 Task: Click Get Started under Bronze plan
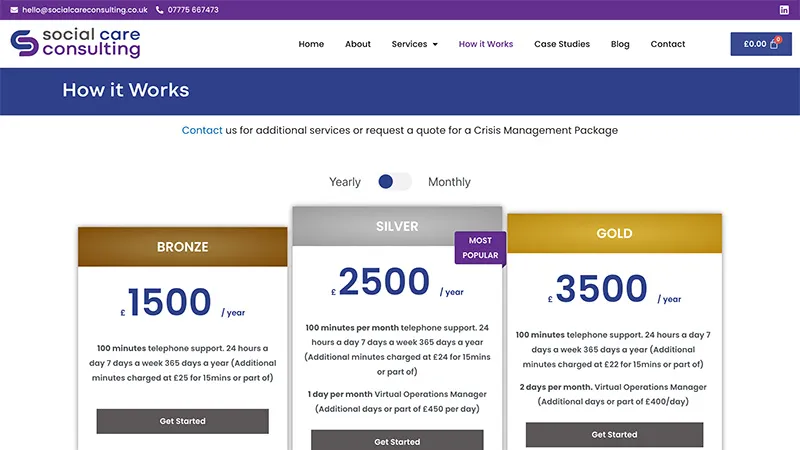[182, 421]
